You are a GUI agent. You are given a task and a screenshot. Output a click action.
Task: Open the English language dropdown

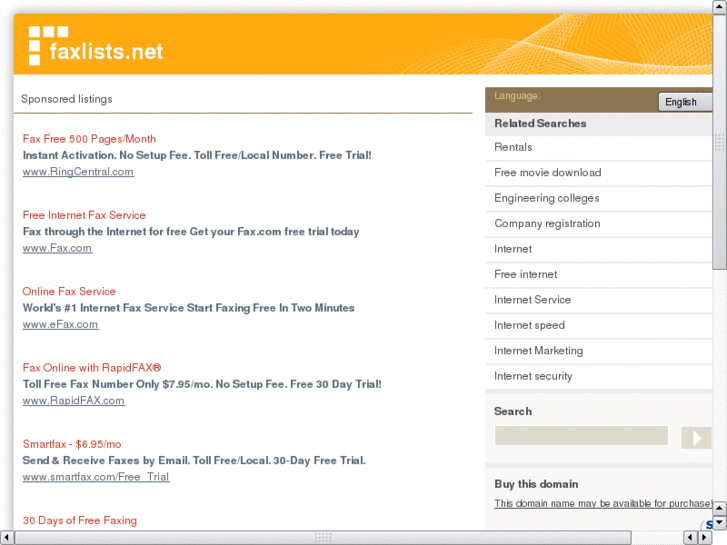[685, 102]
